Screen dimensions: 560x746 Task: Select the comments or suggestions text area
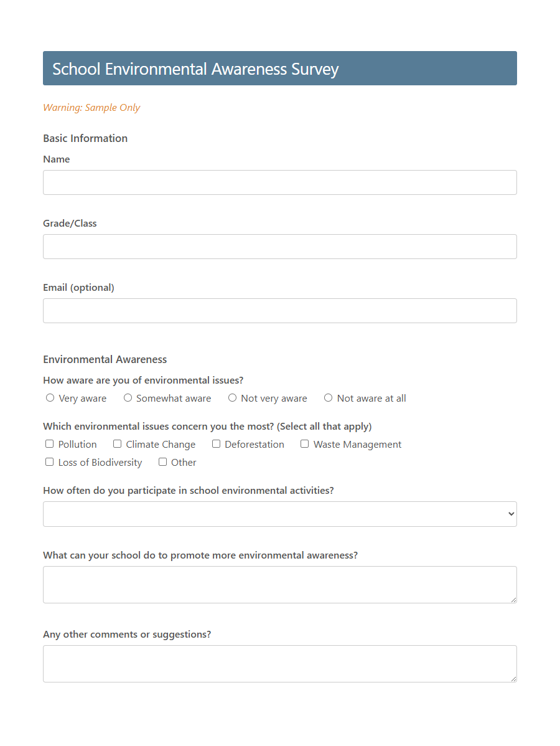coord(279,663)
